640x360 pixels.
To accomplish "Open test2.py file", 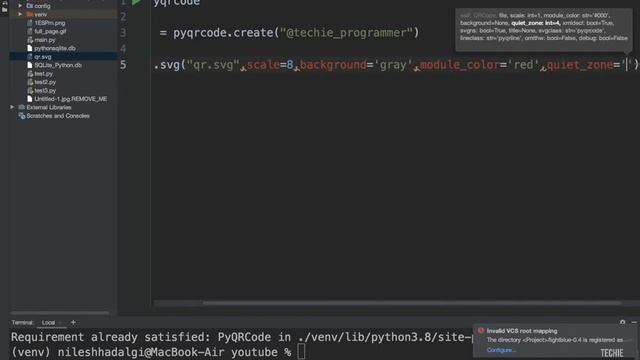I will coord(45,82).
